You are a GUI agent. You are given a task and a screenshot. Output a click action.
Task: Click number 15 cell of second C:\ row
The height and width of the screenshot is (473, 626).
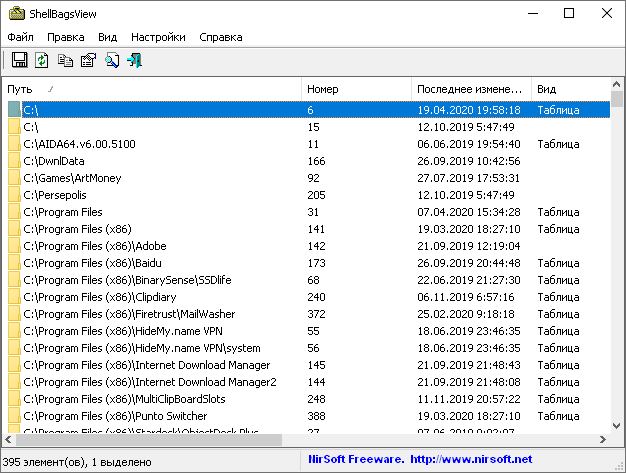point(313,127)
